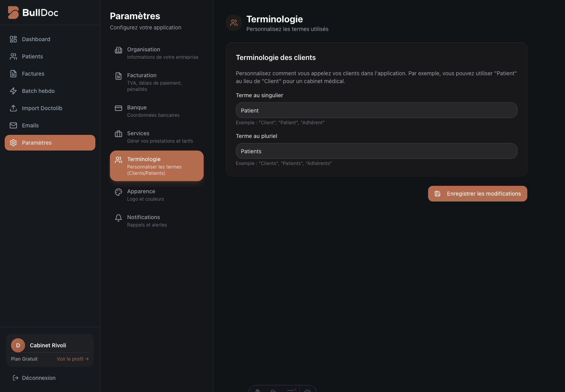Click the Banque credit card icon

pyautogui.click(x=118, y=108)
